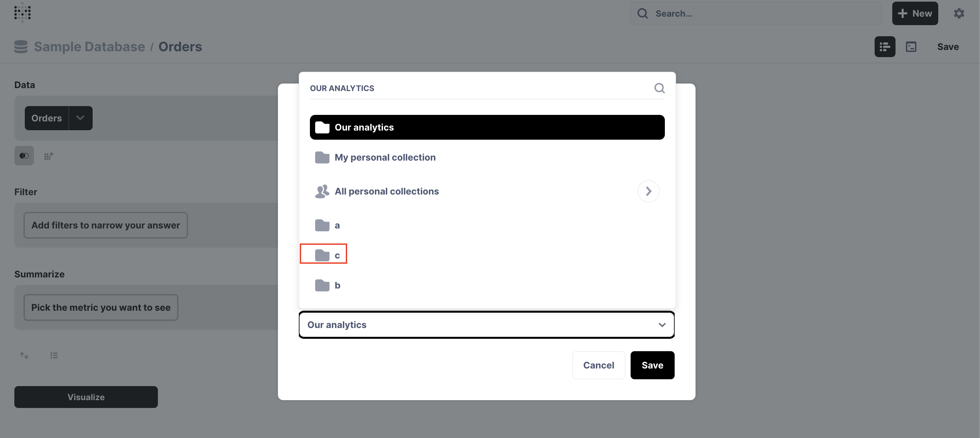The width and height of the screenshot is (980, 438).
Task: Open the sorting icon under Summarize
Action: click(24, 355)
